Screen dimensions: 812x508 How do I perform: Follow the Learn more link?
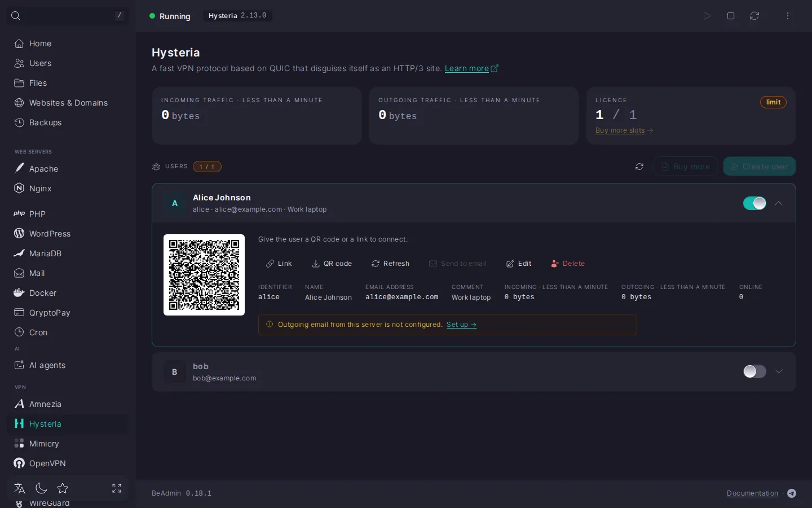(x=471, y=68)
